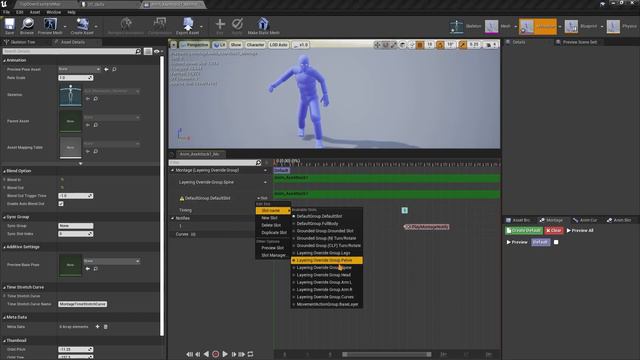640x360 pixels.
Task: Toggle rotation snapping in viewport toolbar
Action: point(440,45)
